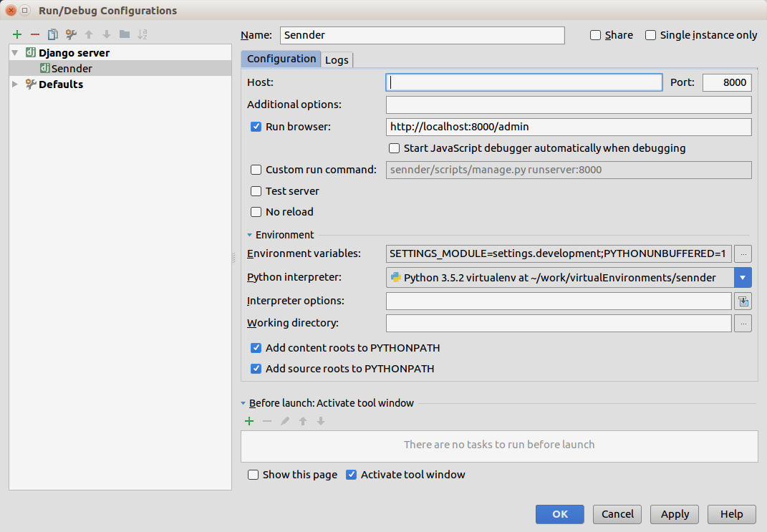The height and width of the screenshot is (532, 767).
Task: Add a Before launch task with plus icon
Action: point(249,422)
